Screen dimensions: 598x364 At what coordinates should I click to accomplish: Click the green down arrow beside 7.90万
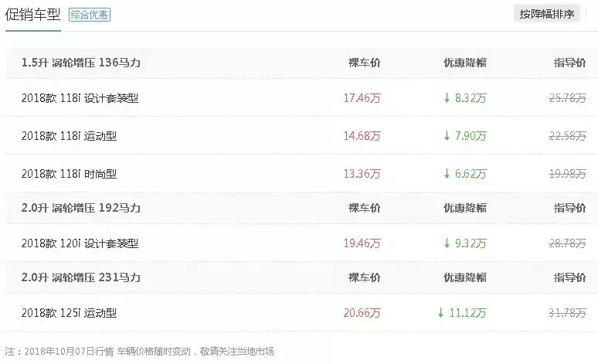point(447,136)
